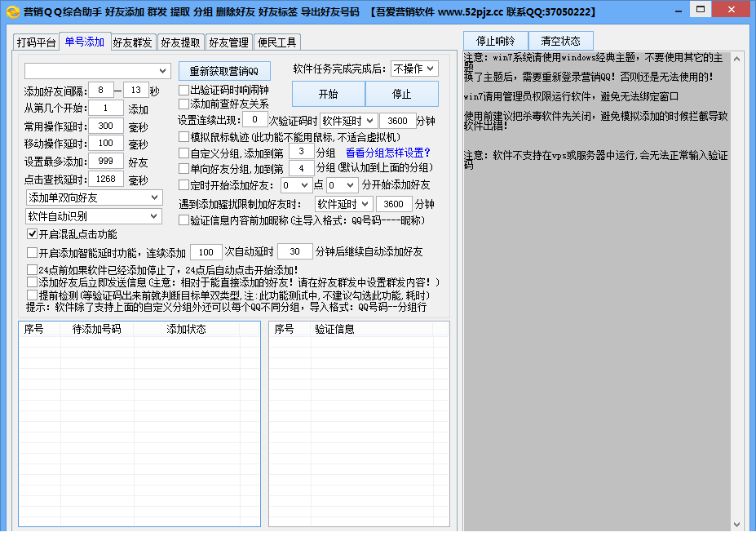Click the 停止响铃 button
Viewport: 756px width, 550px height.
[x=496, y=41]
